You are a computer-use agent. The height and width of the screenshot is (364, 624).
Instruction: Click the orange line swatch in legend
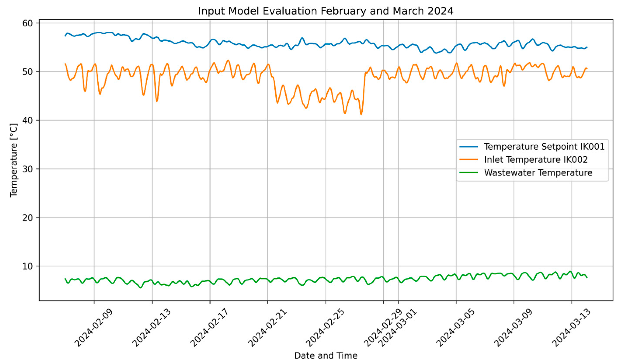468,160
